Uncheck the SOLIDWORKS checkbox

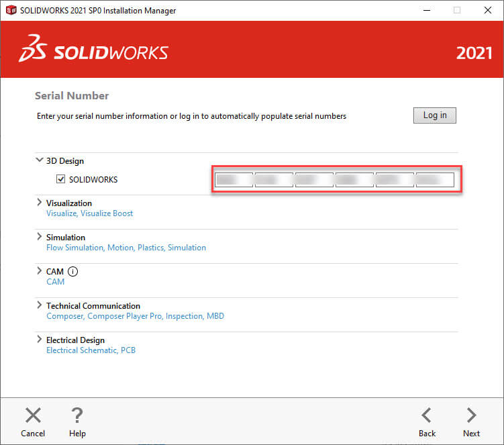(x=60, y=179)
